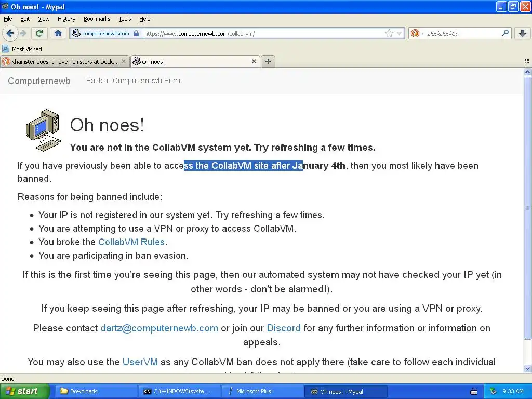Open the URL history dropdown arrow
Viewport: 532px width, 399px height.
click(x=400, y=33)
